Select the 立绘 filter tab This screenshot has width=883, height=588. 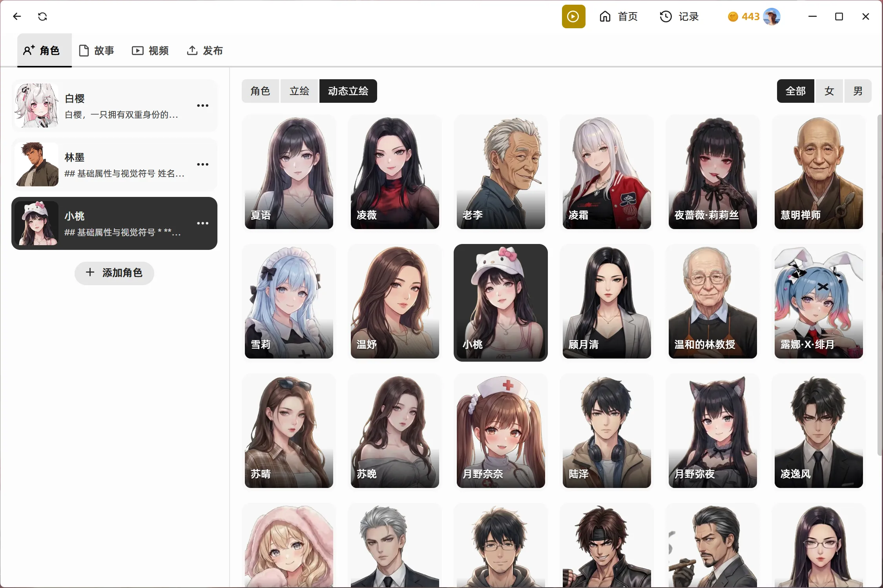click(x=299, y=91)
